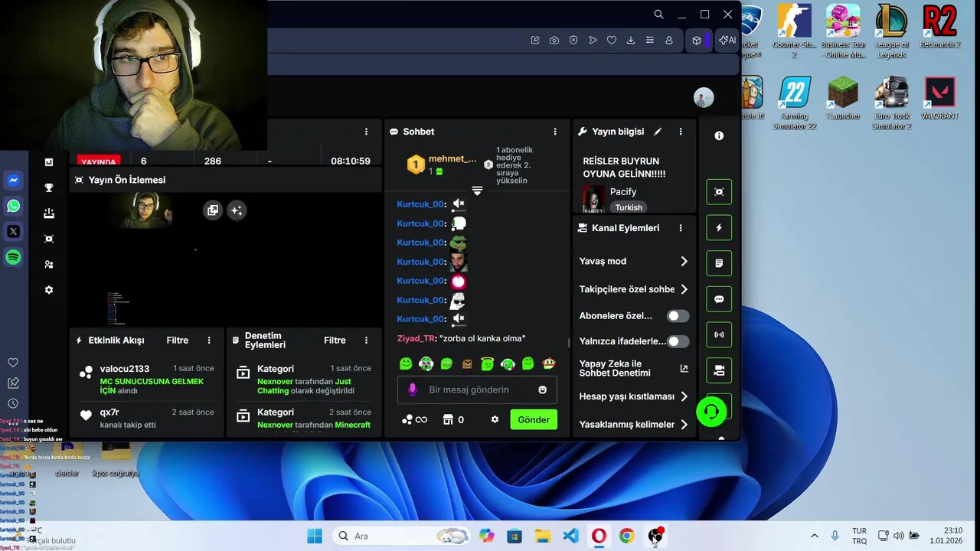This screenshot has width=980, height=551.
Task: Open the AI assistant button in browser toolbar
Action: click(727, 41)
